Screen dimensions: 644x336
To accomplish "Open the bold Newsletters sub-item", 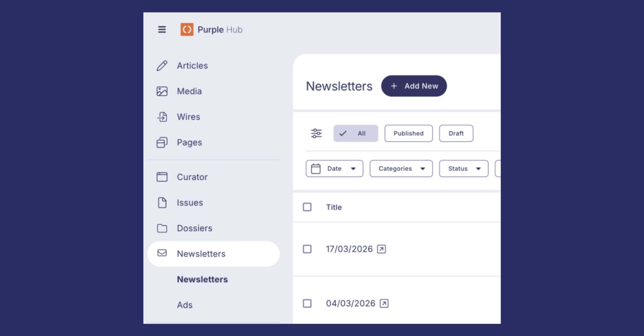I will click(x=202, y=279).
